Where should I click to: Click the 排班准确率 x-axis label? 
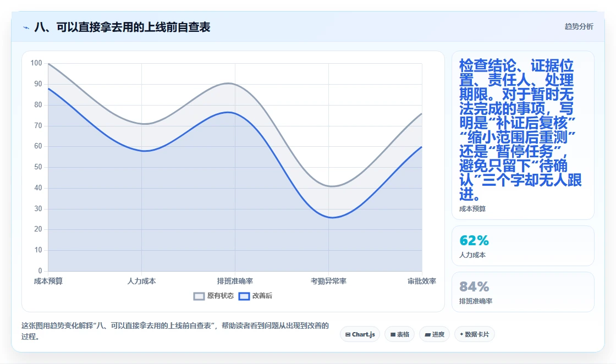pos(235,281)
